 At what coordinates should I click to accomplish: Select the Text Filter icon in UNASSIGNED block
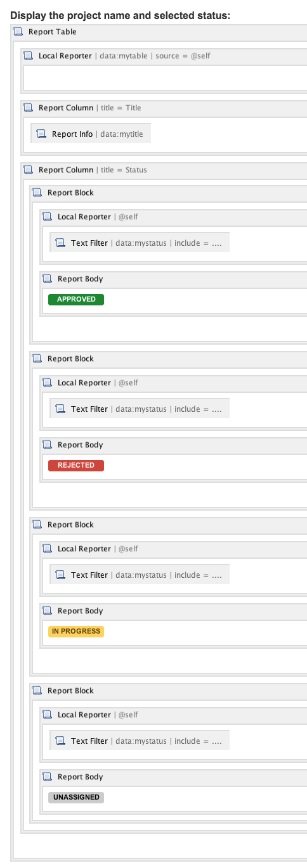[x=61, y=741]
